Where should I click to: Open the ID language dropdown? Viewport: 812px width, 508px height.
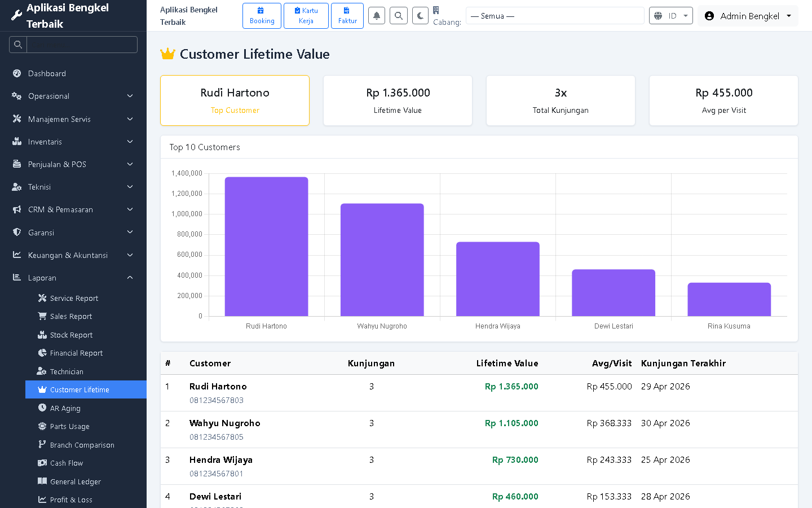click(671, 16)
